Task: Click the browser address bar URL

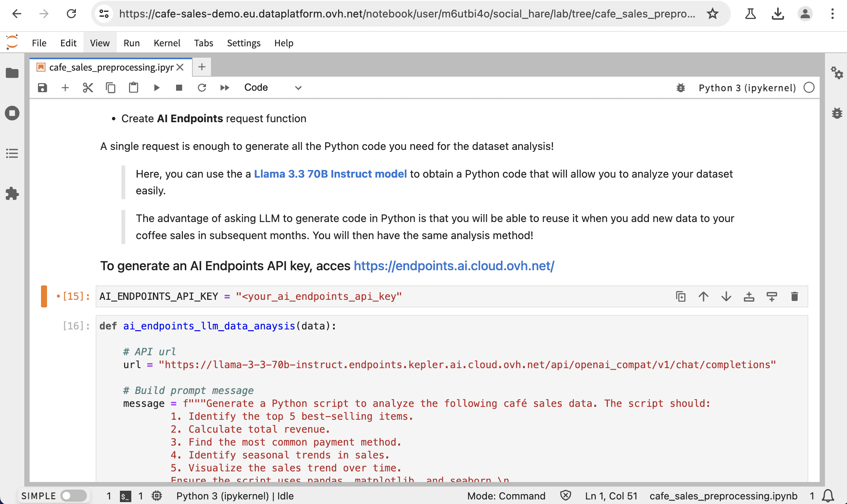Action: (407, 14)
